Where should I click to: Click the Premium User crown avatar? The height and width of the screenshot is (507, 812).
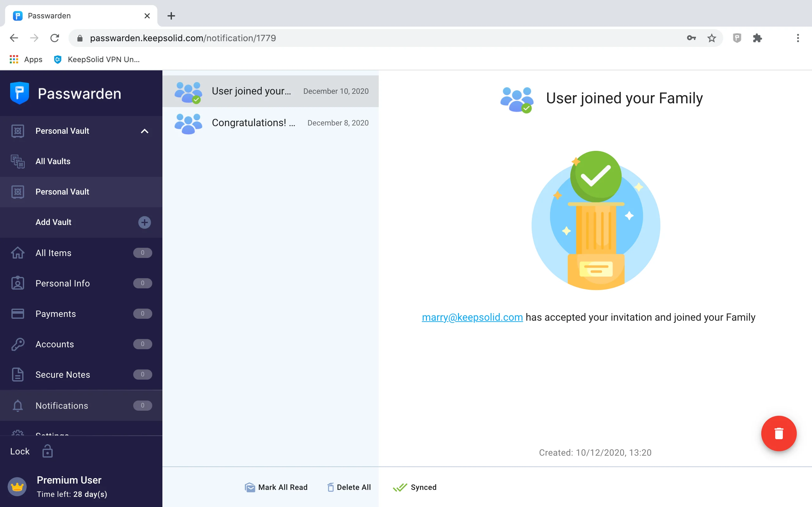17,486
